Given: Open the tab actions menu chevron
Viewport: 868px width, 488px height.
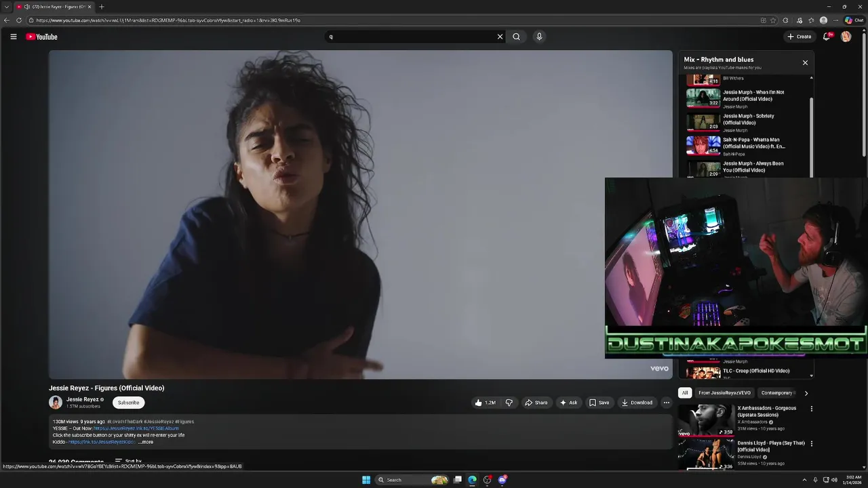Looking at the screenshot, I should [x=7, y=7].
